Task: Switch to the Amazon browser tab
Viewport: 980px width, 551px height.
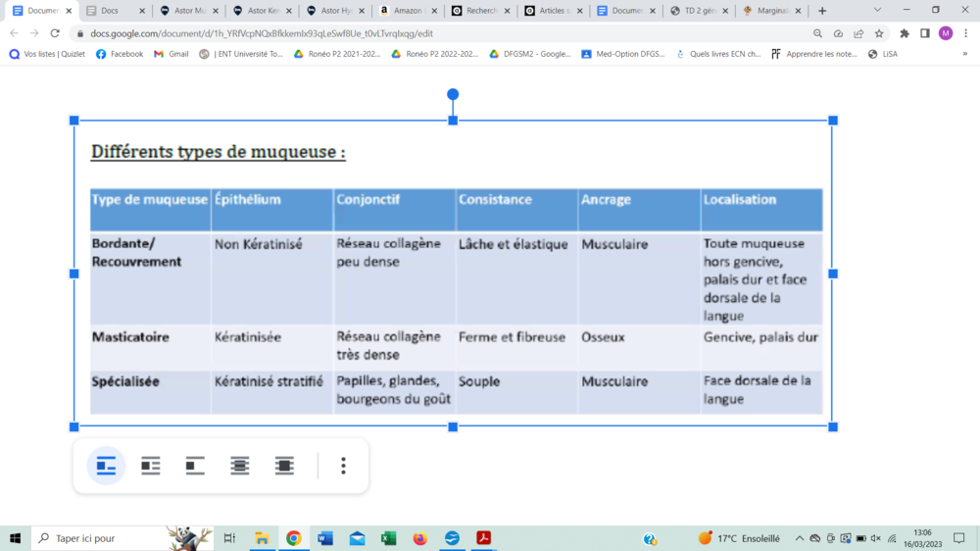Action: coord(405,11)
